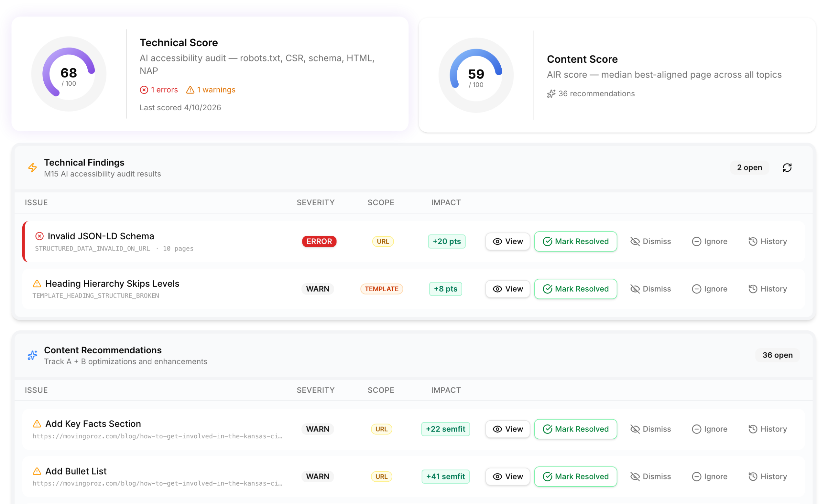The width and height of the screenshot is (828, 504).
Task: Click the Technical Score heading
Action: [x=179, y=43]
